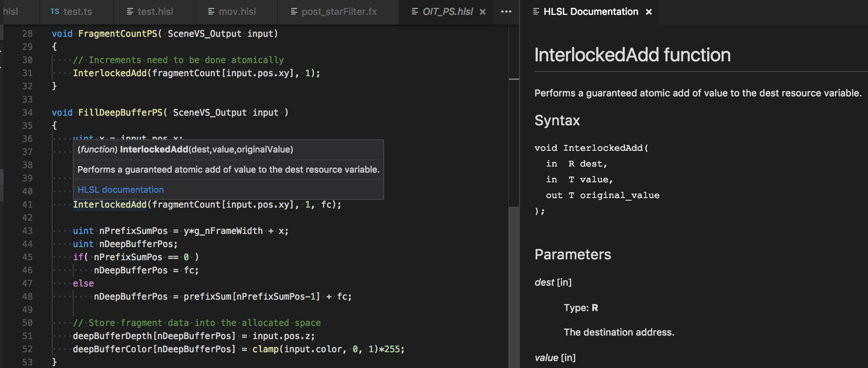
Task: Click the 'Syntax' heading in documentation
Action: 557,120
